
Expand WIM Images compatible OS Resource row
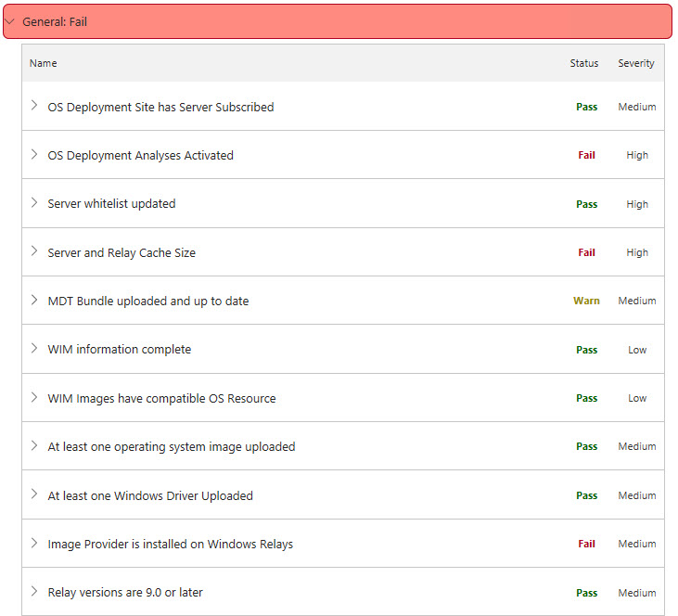pyautogui.click(x=34, y=398)
